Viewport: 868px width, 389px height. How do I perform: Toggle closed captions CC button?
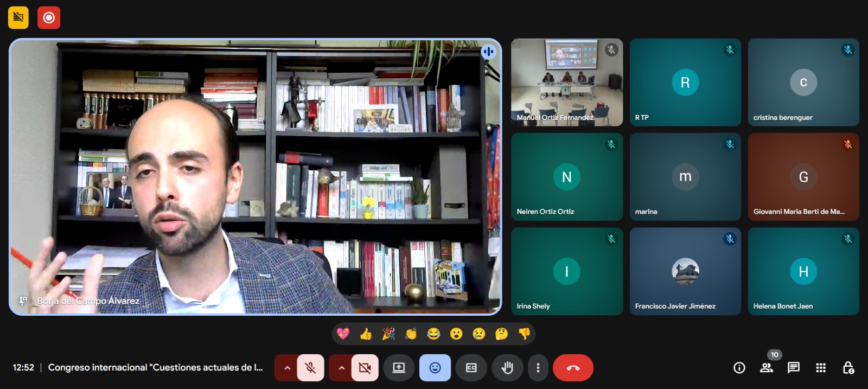[471, 368]
